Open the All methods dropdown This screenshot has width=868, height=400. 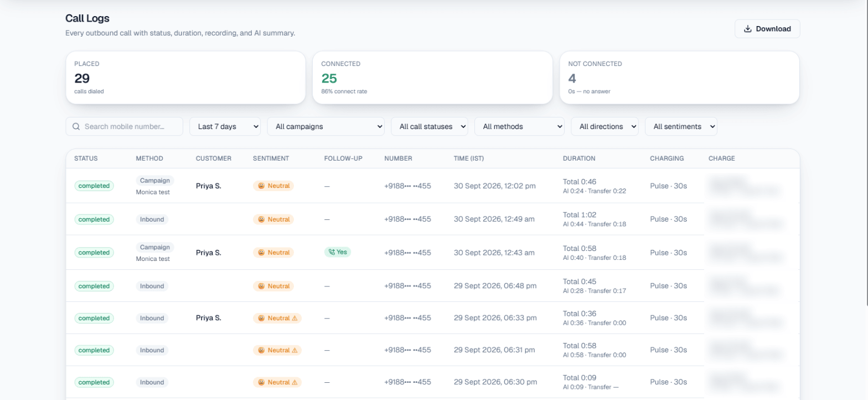[519, 126]
